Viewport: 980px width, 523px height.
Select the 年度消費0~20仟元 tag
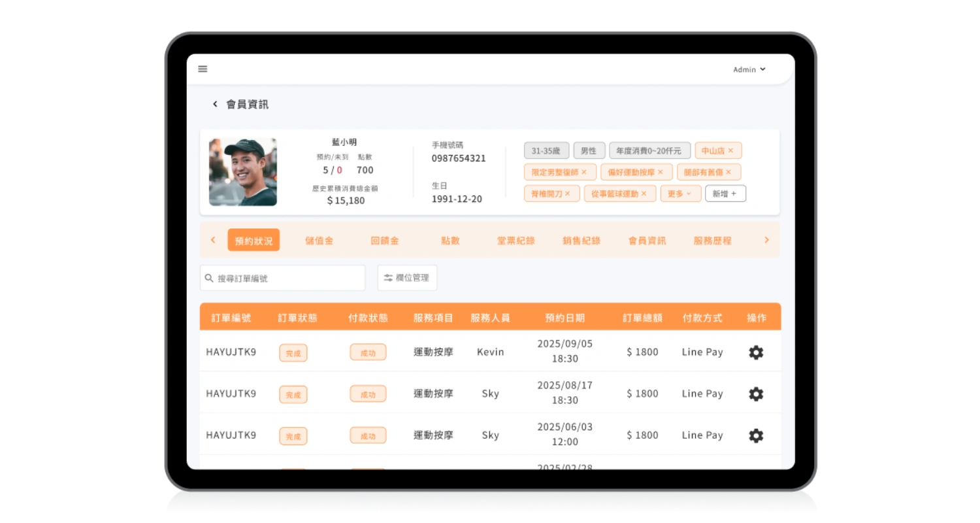click(x=649, y=150)
